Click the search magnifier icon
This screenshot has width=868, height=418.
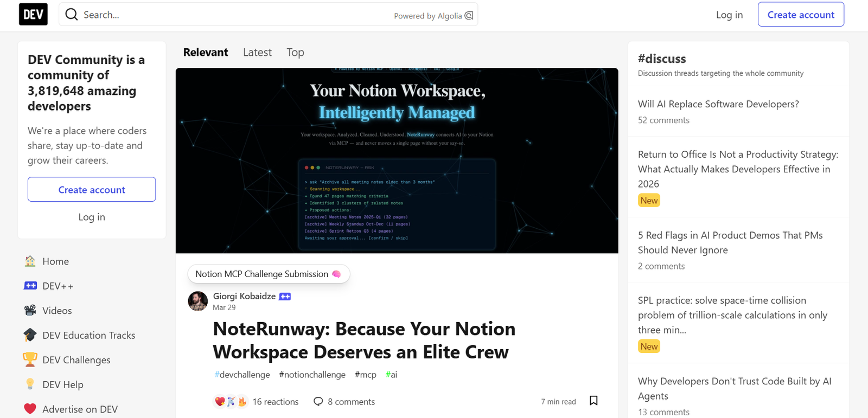[x=72, y=15]
